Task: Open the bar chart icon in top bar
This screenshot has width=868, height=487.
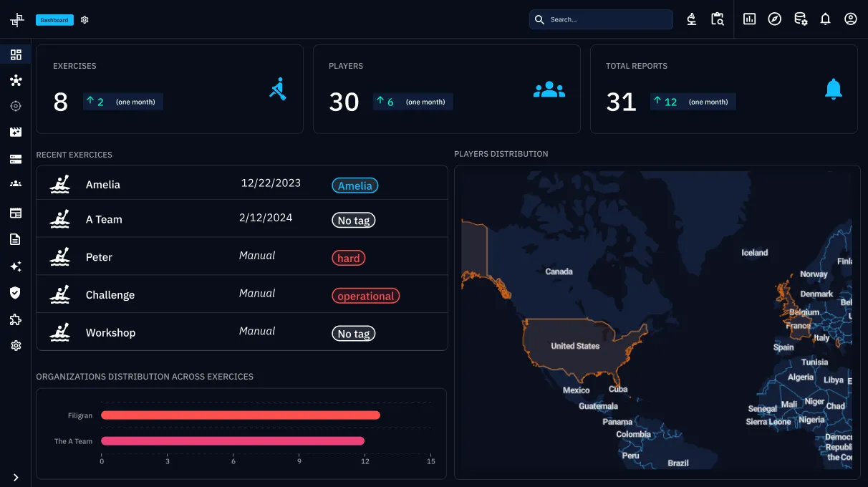Action: [x=749, y=19]
